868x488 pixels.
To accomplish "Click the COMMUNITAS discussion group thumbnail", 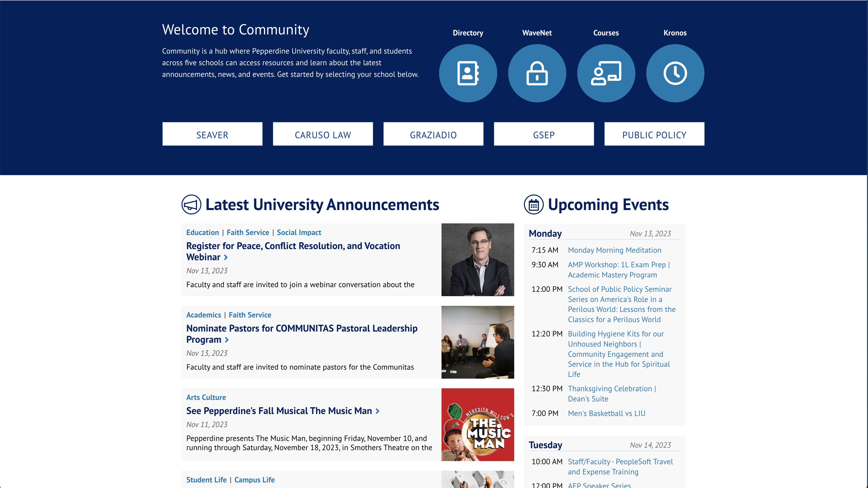I will pos(477,342).
